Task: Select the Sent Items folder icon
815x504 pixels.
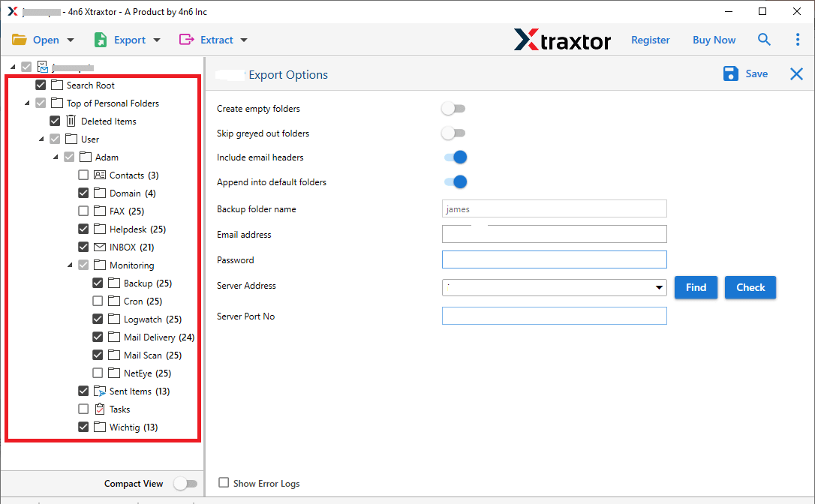Action: (100, 391)
